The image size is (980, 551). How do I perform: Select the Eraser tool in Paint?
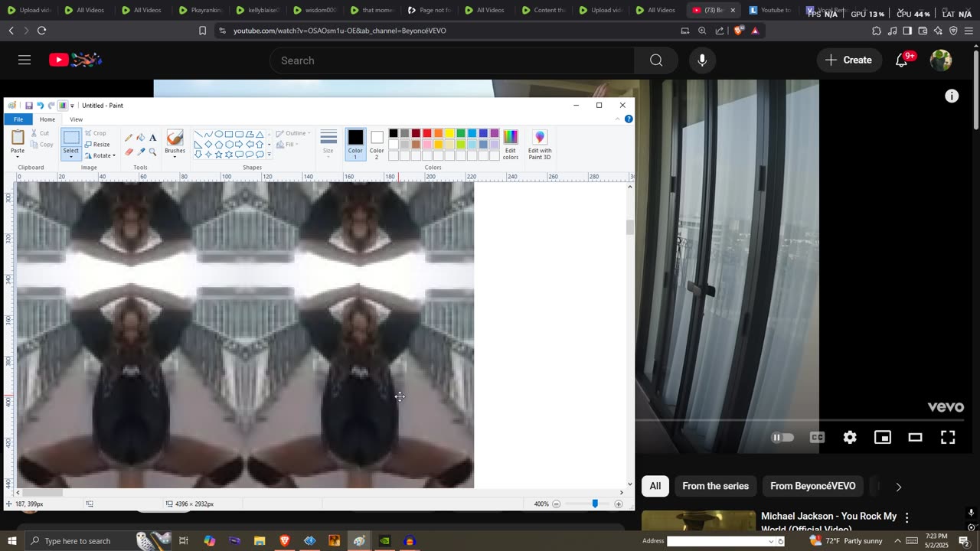pyautogui.click(x=129, y=152)
